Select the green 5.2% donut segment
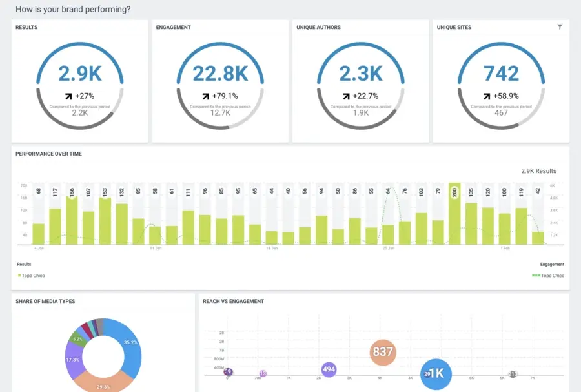The height and width of the screenshot is (392, 581). [77, 338]
